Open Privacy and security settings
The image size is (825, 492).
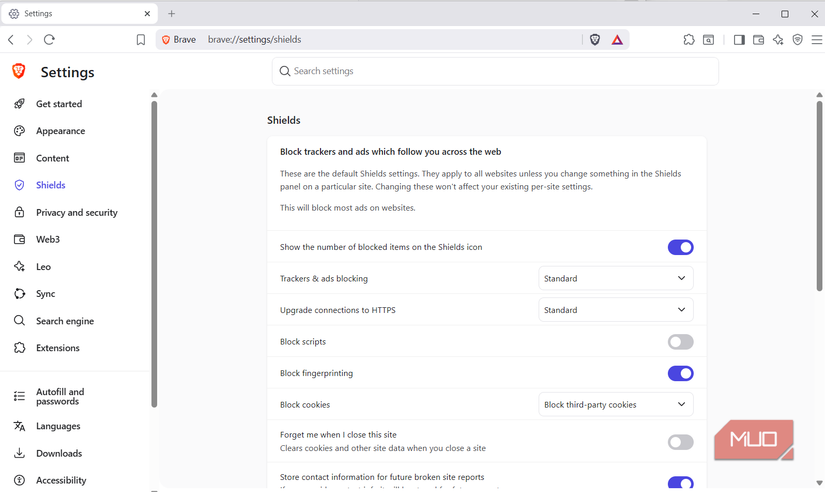tap(77, 213)
